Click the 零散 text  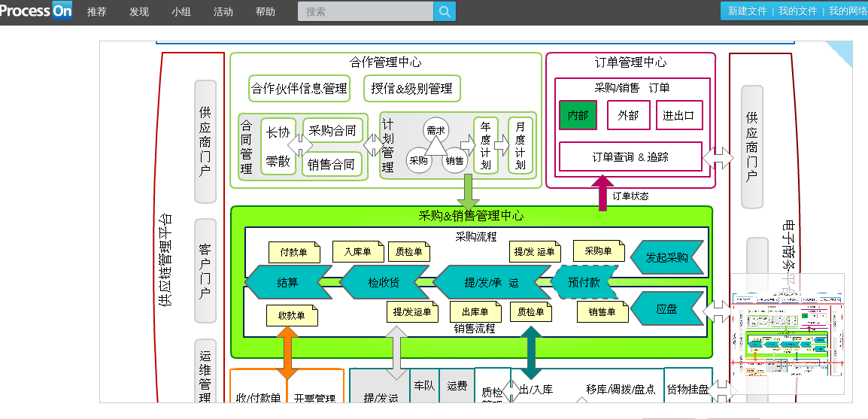[x=278, y=161]
